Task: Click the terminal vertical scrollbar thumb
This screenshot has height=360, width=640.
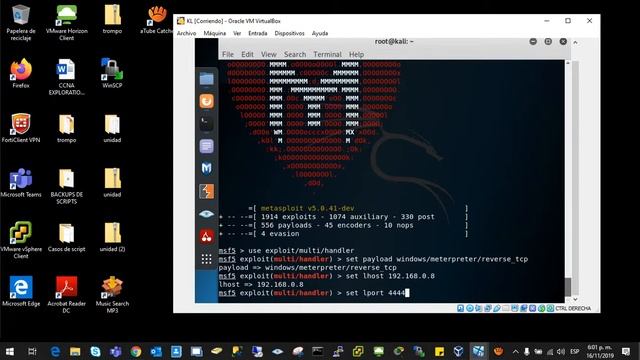Action: [568, 287]
